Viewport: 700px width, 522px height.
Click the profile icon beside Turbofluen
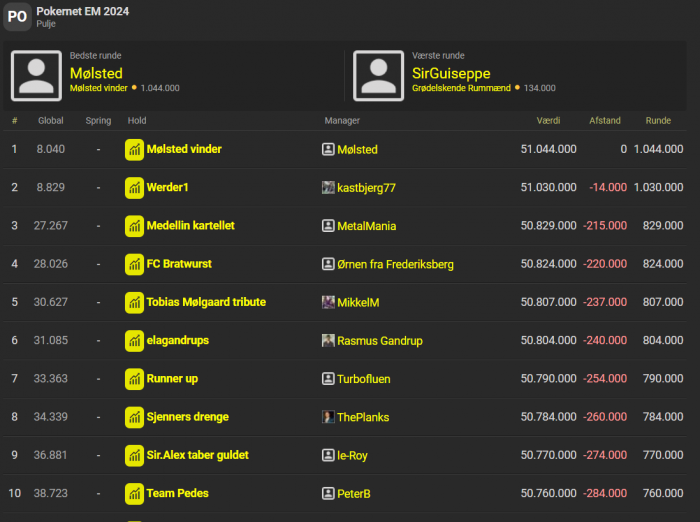[328, 379]
